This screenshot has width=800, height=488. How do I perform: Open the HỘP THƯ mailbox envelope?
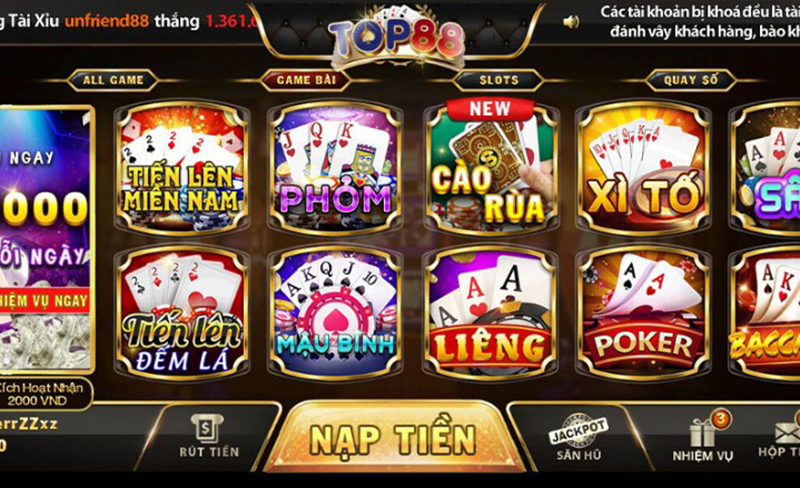[780, 438]
